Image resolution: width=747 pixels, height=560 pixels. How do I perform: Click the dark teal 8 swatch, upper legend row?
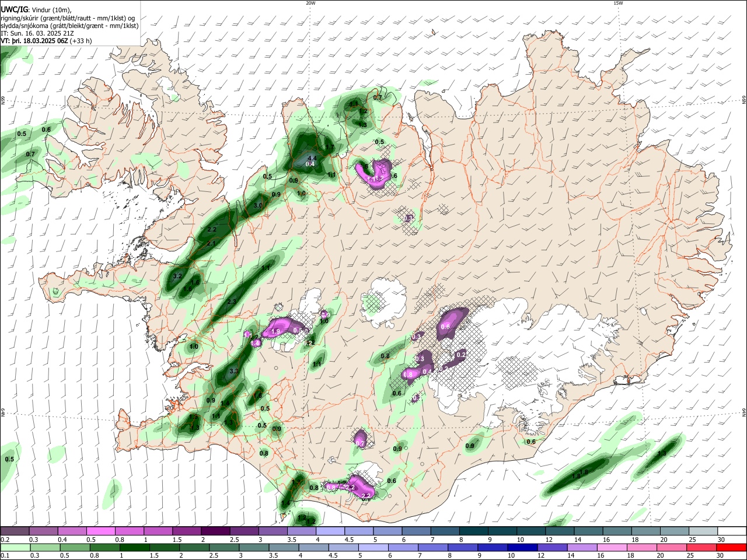(x=474, y=531)
